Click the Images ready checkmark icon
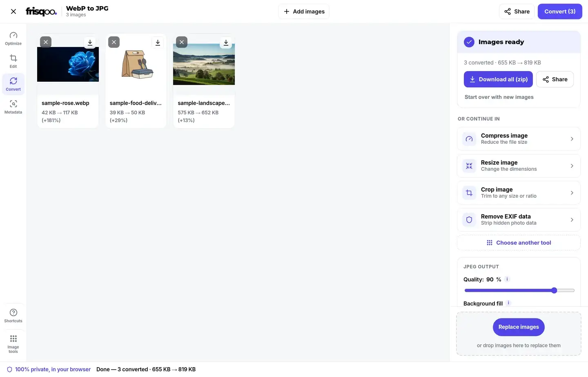This screenshot has width=588, height=377. click(x=469, y=42)
